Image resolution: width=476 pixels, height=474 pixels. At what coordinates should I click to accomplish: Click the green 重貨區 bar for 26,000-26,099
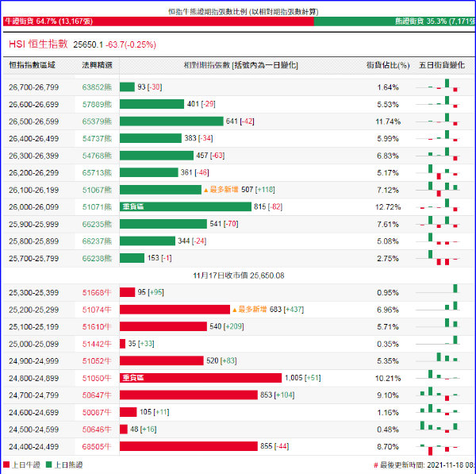point(186,206)
